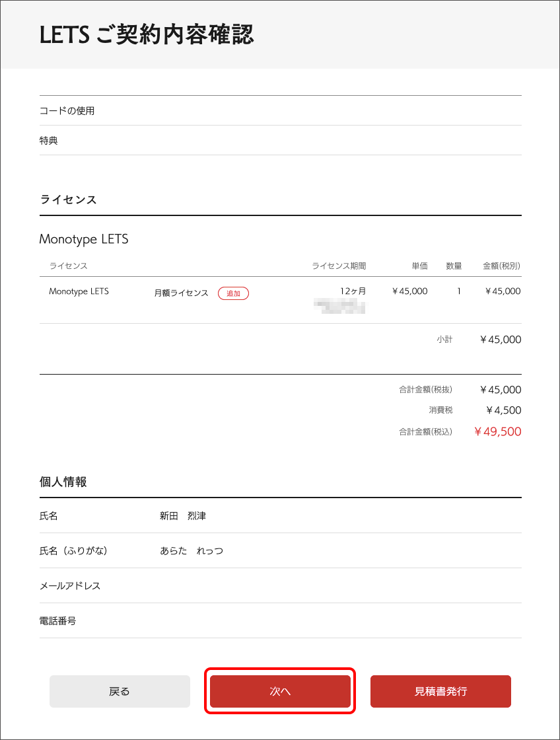This screenshot has width=560, height=740.
Task: Click the 12ヶ月 license period value
Action: coord(353,291)
